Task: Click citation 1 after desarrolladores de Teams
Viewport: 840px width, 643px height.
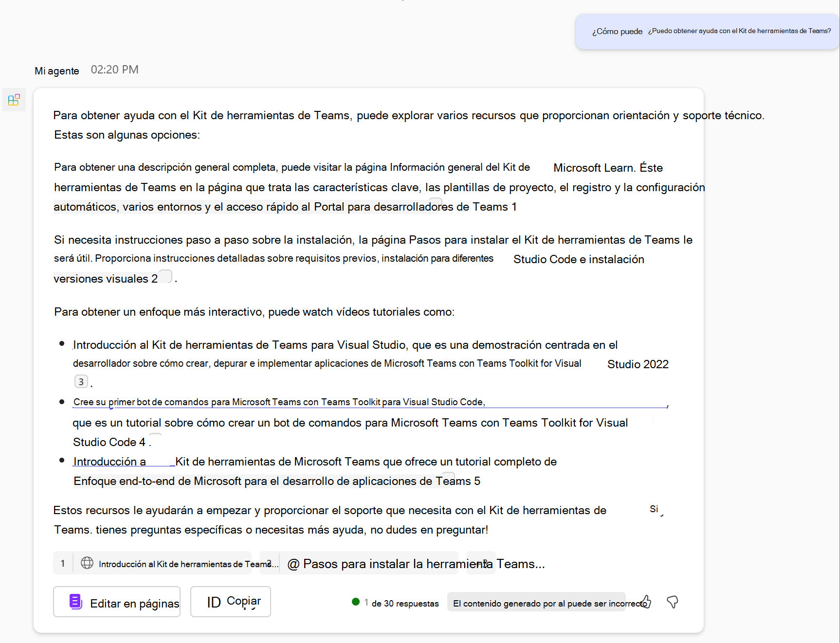Action: [x=514, y=207]
